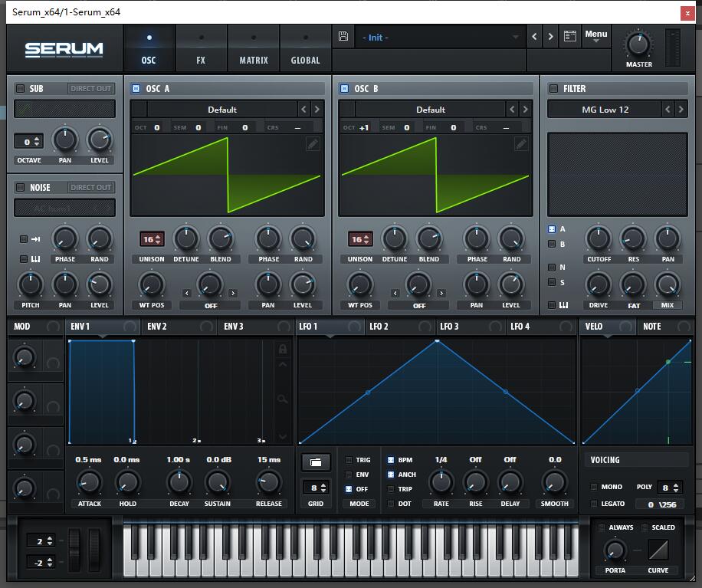Select previous OSC B wavetable

tap(512, 110)
